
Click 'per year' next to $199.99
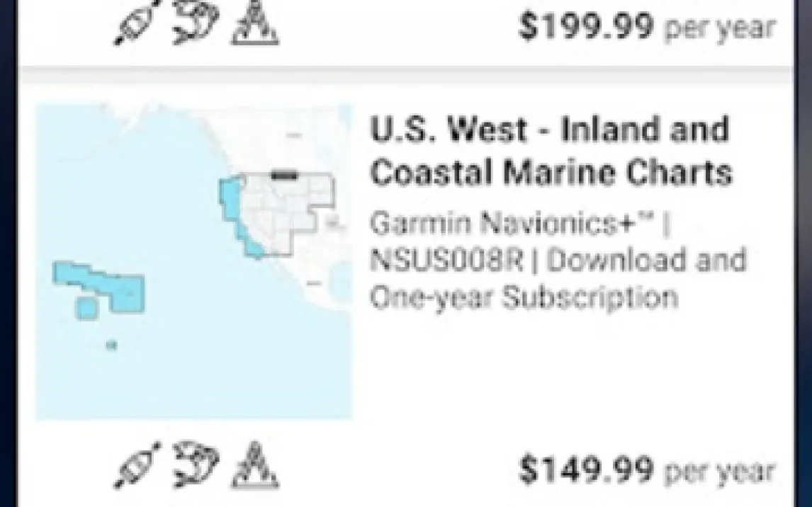[720, 28]
